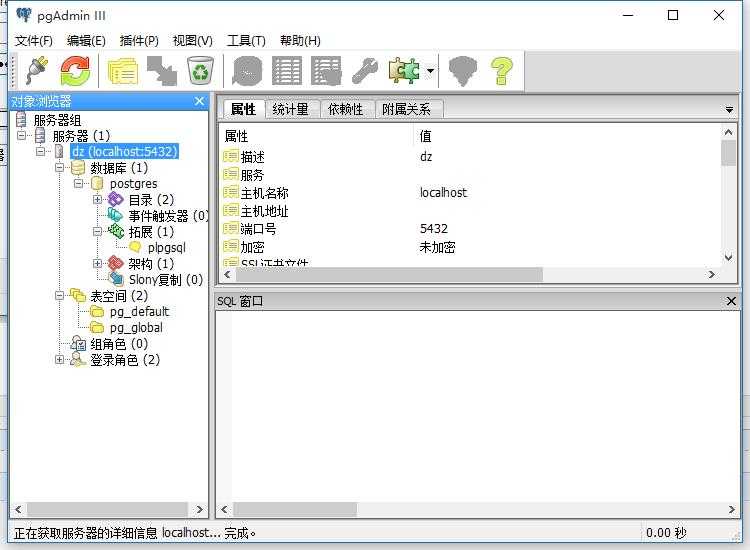The width and height of the screenshot is (750, 550).
Task: Click inside the SQL 窗口 text area
Action: pyautogui.click(x=477, y=407)
